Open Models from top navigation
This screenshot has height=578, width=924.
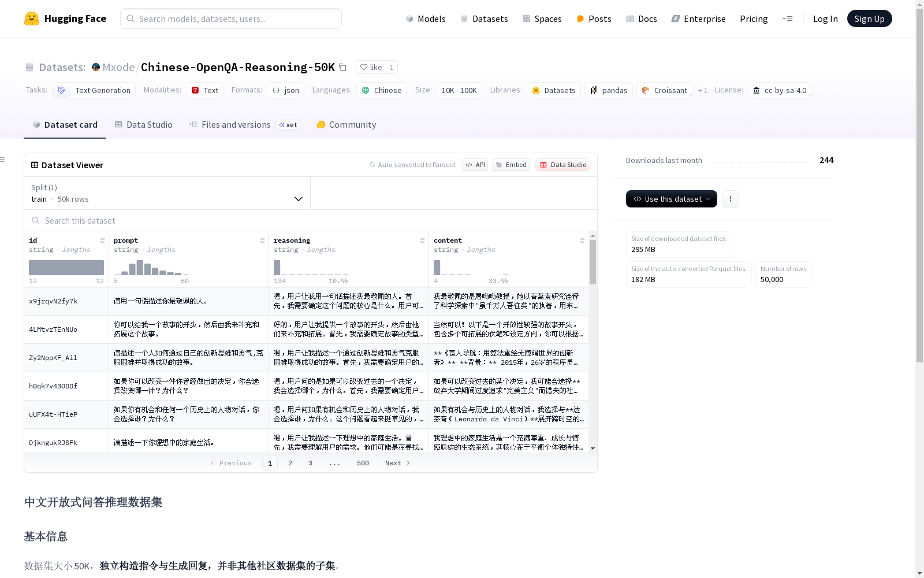[x=426, y=18]
